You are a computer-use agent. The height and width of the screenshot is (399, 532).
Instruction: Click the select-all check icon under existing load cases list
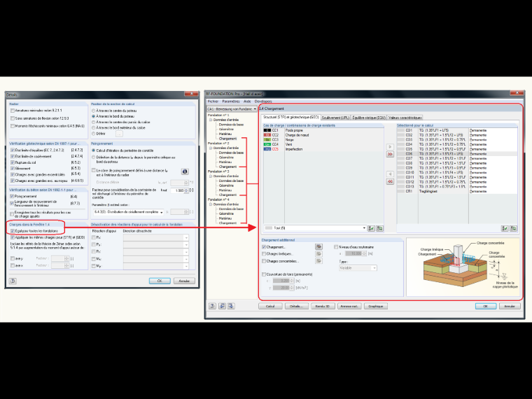point(371,228)
